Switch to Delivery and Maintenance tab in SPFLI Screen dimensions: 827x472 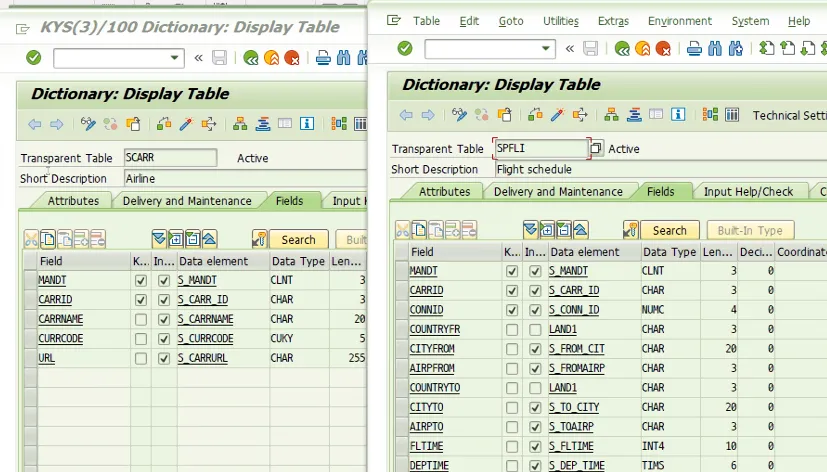tap(558, 191)
